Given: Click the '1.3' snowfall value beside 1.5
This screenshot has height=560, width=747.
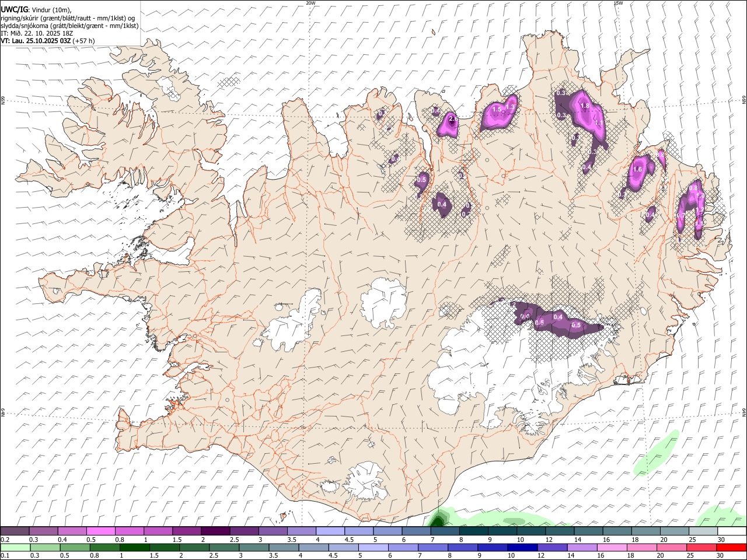Looking at the screenshot, I should [511, 107].
